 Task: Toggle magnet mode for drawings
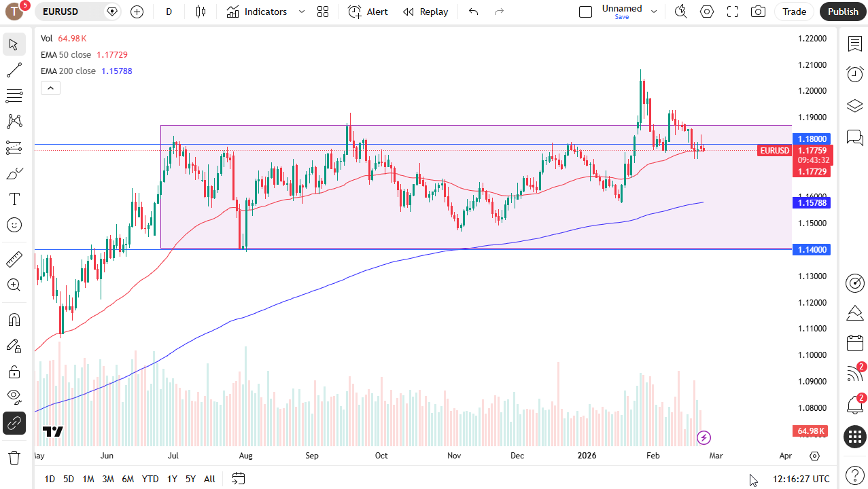14,319
